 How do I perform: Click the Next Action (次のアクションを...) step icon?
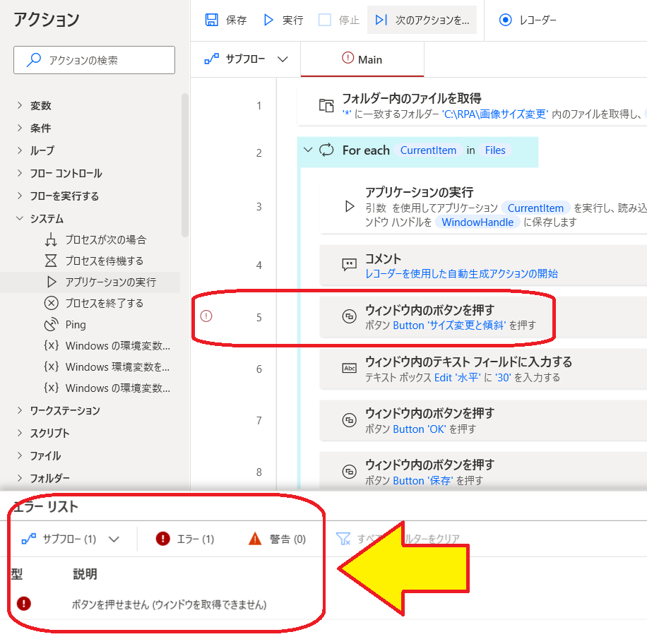pos(381,20)
